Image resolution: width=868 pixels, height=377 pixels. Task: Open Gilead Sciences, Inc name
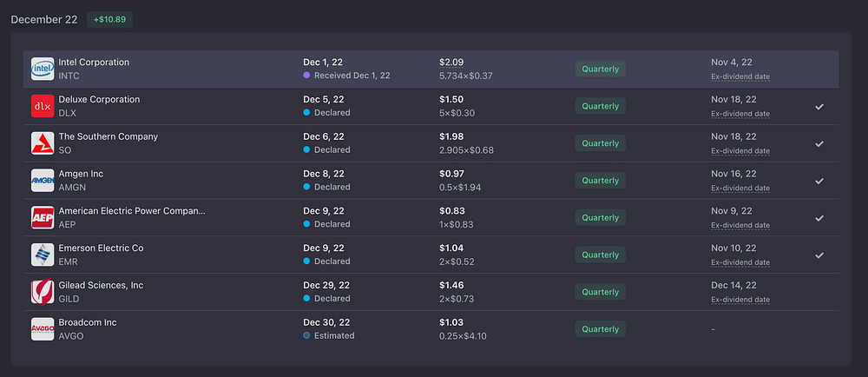coord(101,285)
